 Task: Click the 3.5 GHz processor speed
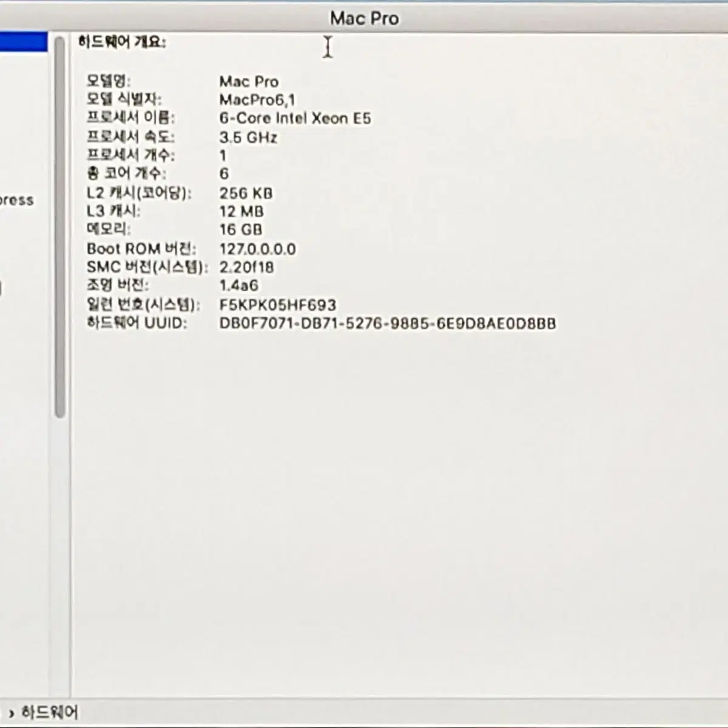(248, 137)
